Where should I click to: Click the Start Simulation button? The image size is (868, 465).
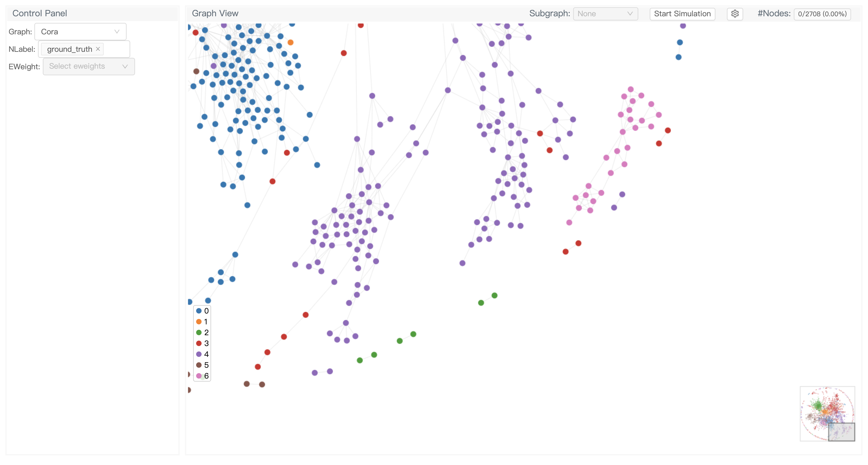[682, 14]
